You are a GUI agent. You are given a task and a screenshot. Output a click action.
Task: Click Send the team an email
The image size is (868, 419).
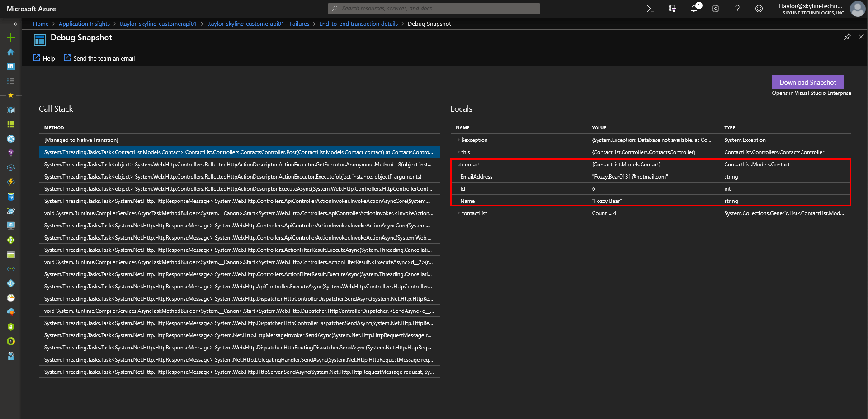99,58
